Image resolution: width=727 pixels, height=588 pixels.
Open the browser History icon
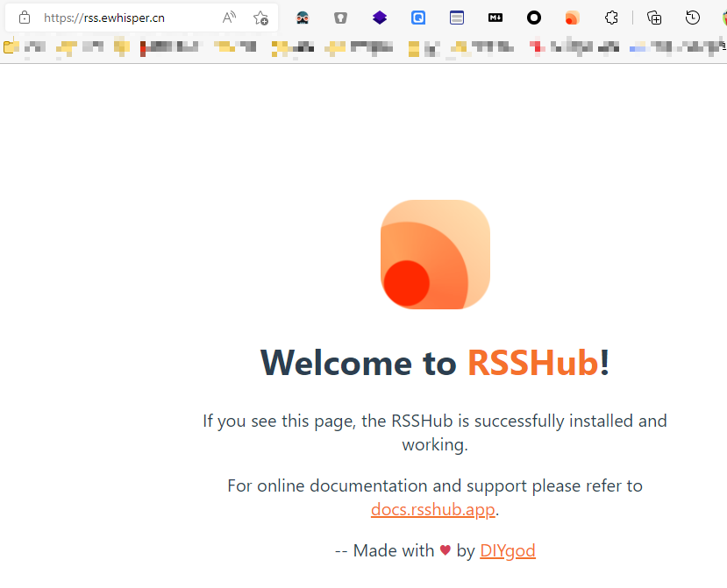coord(693,18)
